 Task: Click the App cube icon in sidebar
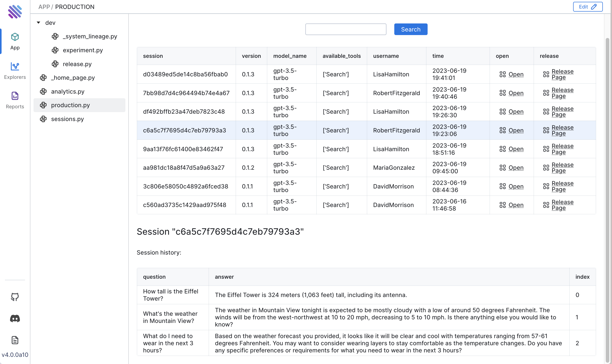tap(15, 37)
